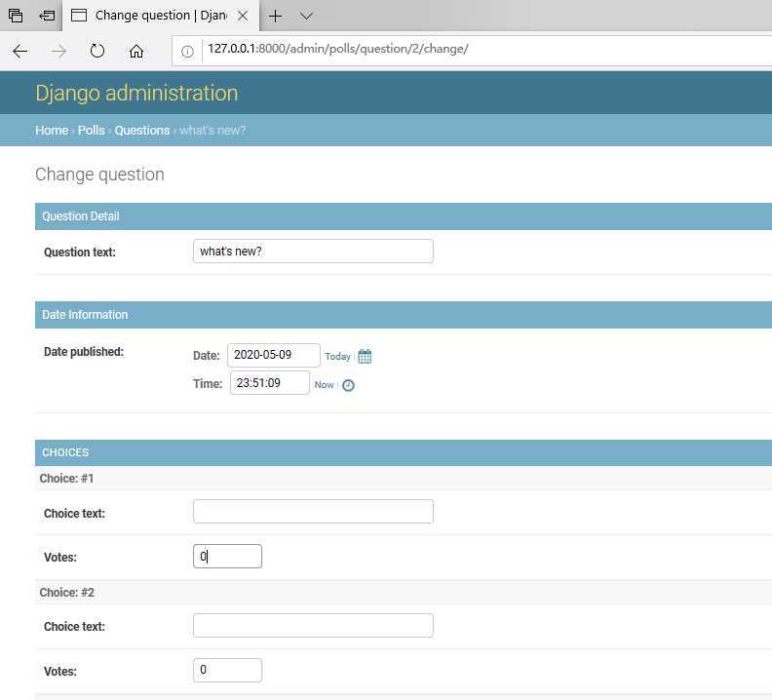
Task: Focus Choice #1 choice text field
Action: [313, 511]
